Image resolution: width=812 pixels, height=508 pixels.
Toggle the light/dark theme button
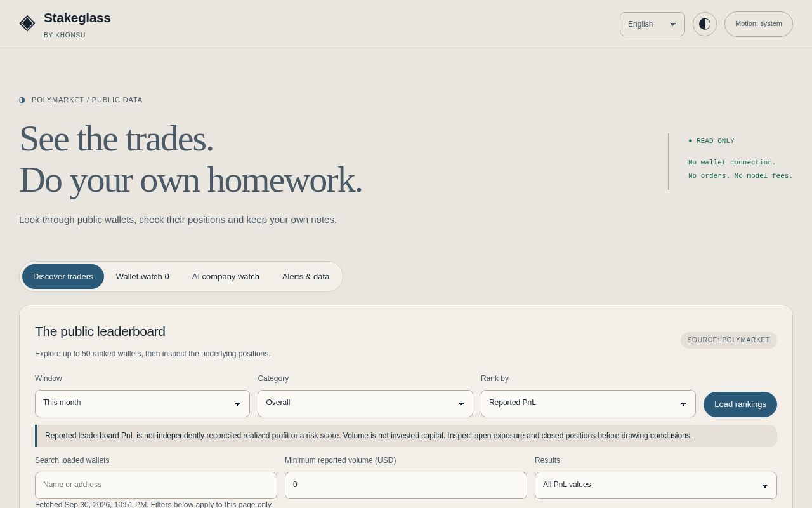point(705,24)
